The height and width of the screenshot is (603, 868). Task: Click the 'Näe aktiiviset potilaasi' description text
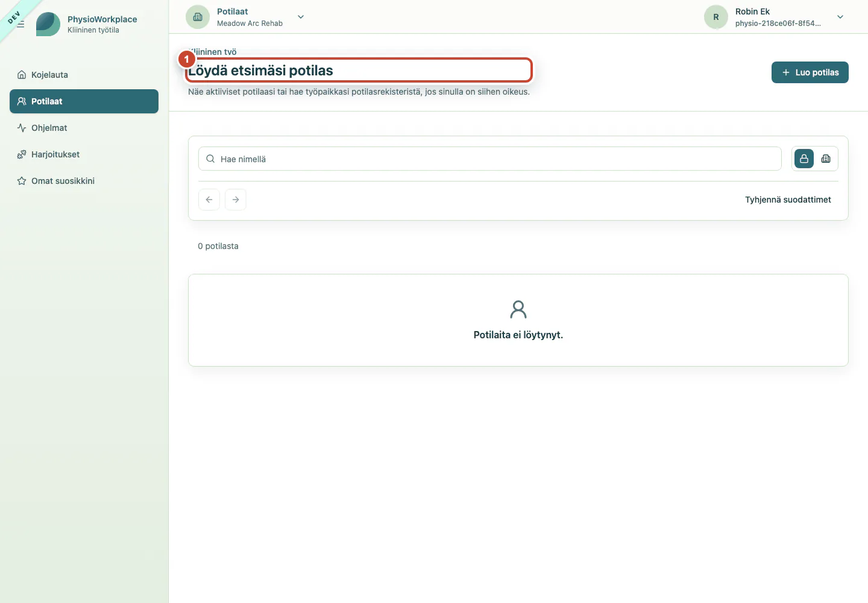pos(359,92)
